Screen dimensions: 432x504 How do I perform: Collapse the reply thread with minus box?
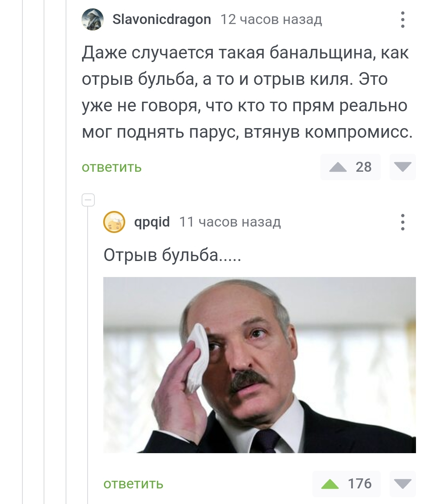88,200
